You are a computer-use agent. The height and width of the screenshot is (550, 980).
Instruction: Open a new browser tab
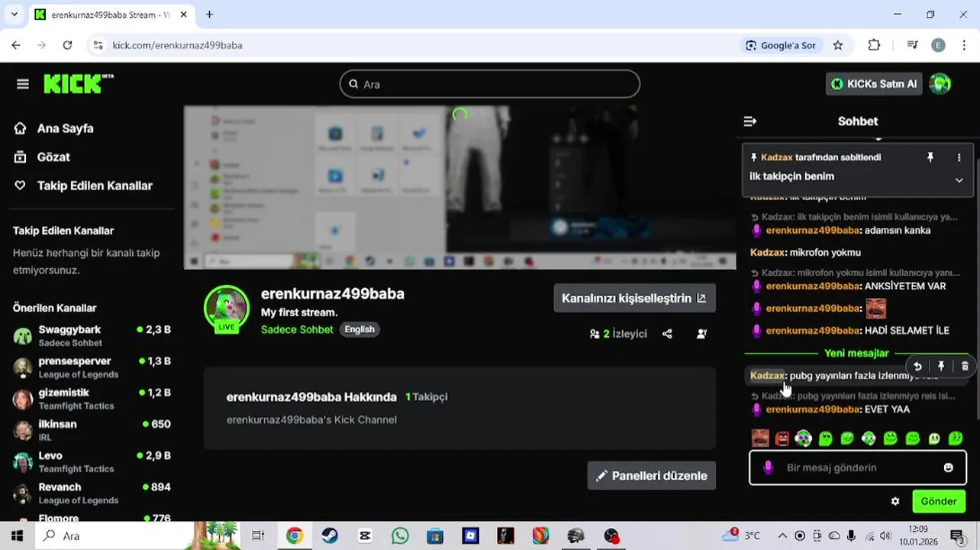tap(209, 15)
